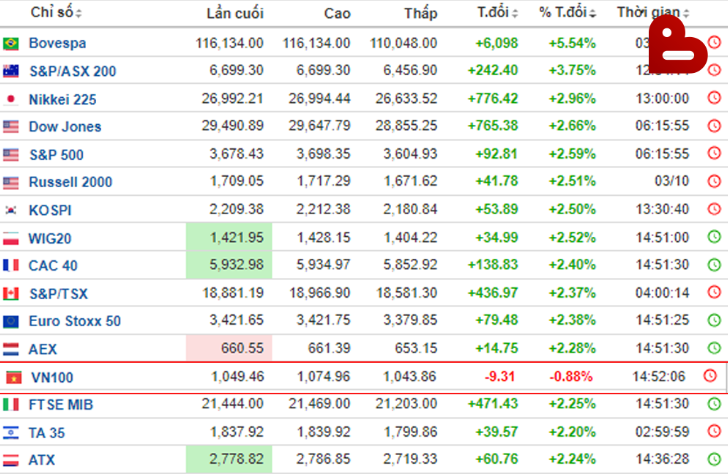Click the red clock icon in Bovespa row

point(713,43)
